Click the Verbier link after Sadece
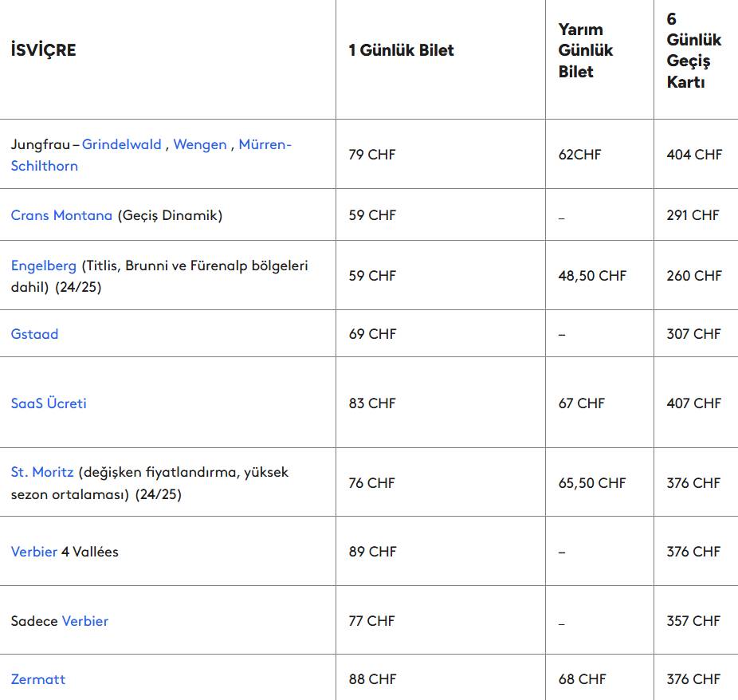The width and height of the screenshot is (738, 700). [x=84, y=621]
